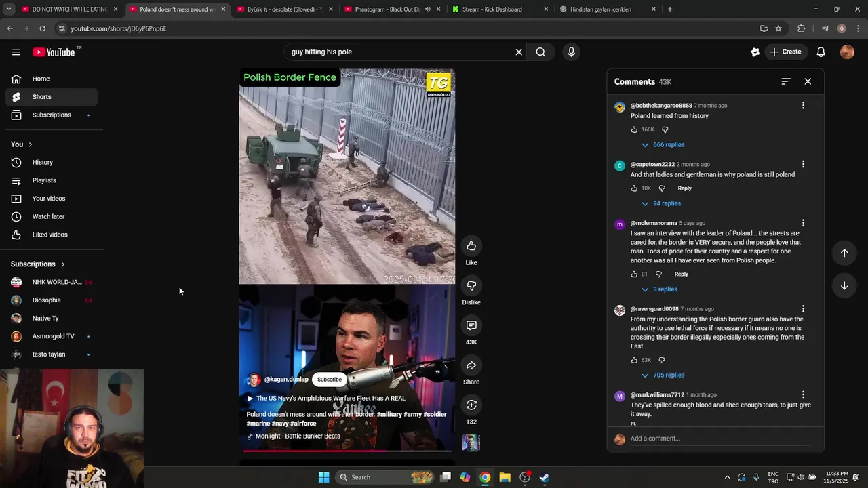The height and width of the screenshot is (488, 868).
Task: Switch to the Stream - Kick Dashboard tab
Action: [500, 9]
